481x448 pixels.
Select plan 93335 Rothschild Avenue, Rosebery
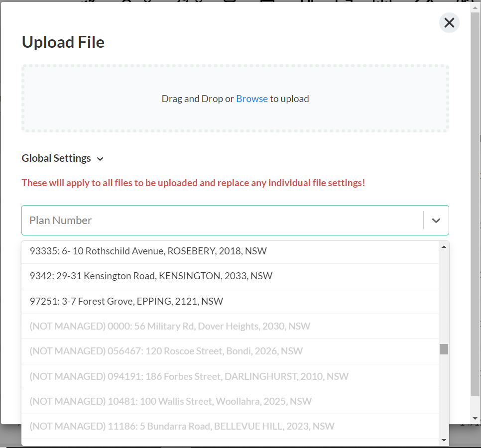click(x=148, y=251)
